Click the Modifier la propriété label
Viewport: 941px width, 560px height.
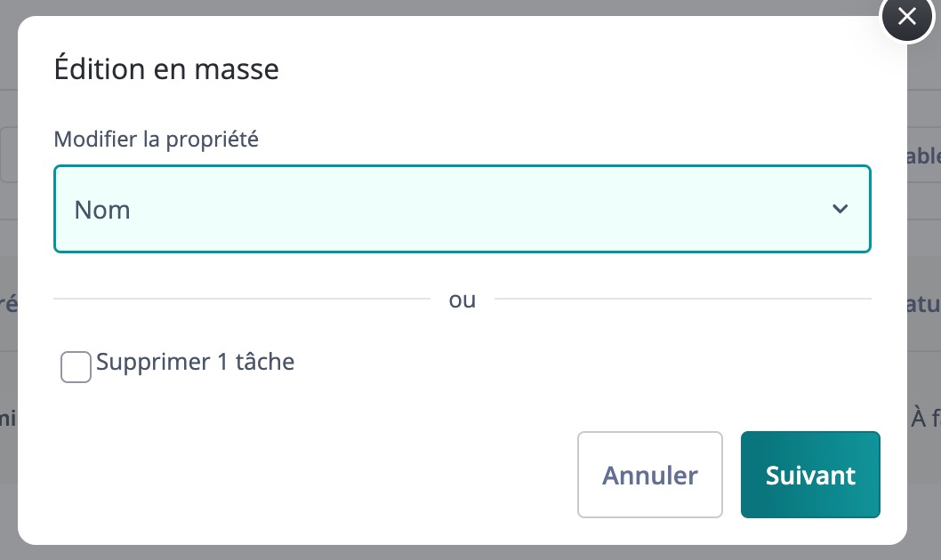click(156, 139)
